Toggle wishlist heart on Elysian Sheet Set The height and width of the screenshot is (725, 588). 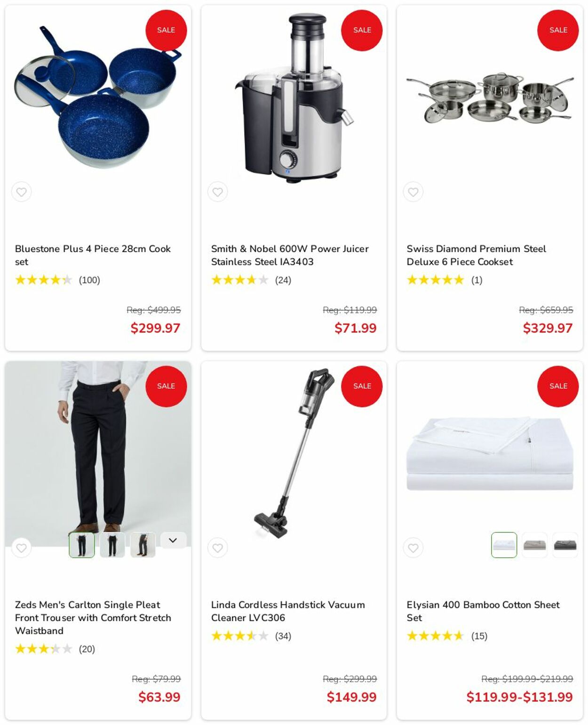tap(413, 548)
